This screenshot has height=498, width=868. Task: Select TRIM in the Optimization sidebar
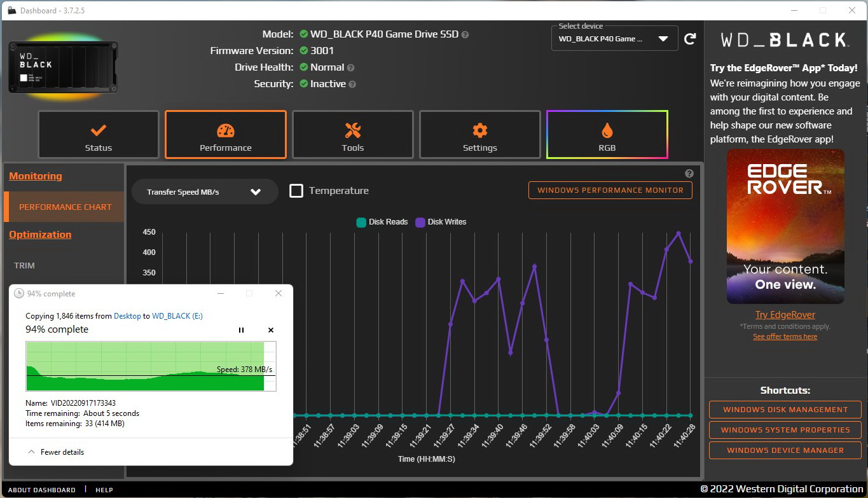(25, 265)
